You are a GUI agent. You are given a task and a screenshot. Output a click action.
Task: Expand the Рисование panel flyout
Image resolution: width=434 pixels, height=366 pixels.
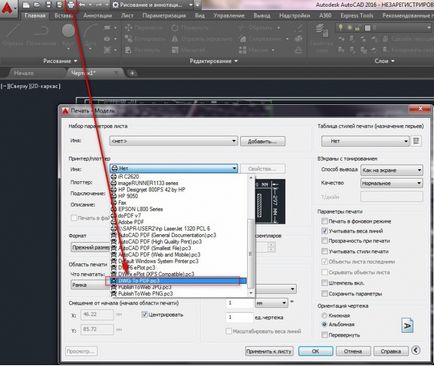[x=60, y=61]
